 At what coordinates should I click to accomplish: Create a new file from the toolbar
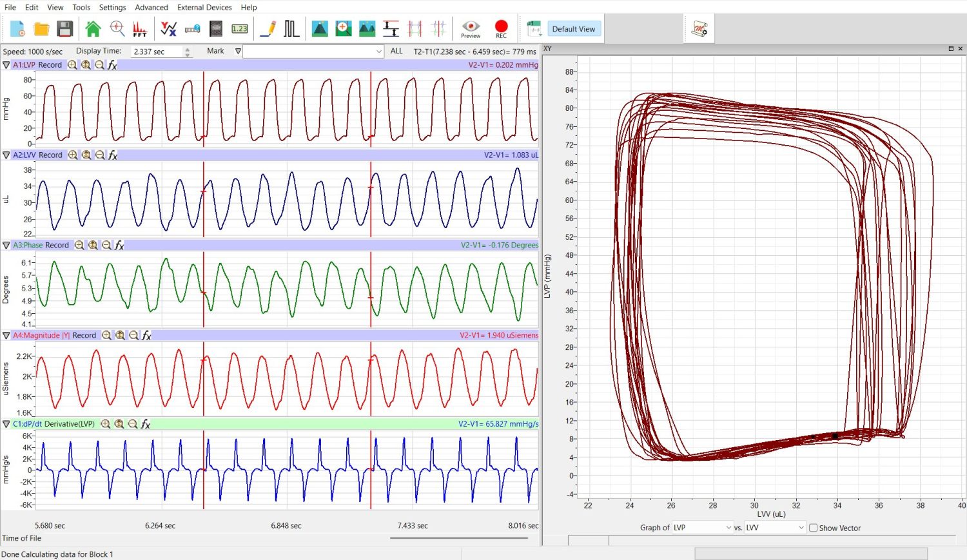point(17,28)
